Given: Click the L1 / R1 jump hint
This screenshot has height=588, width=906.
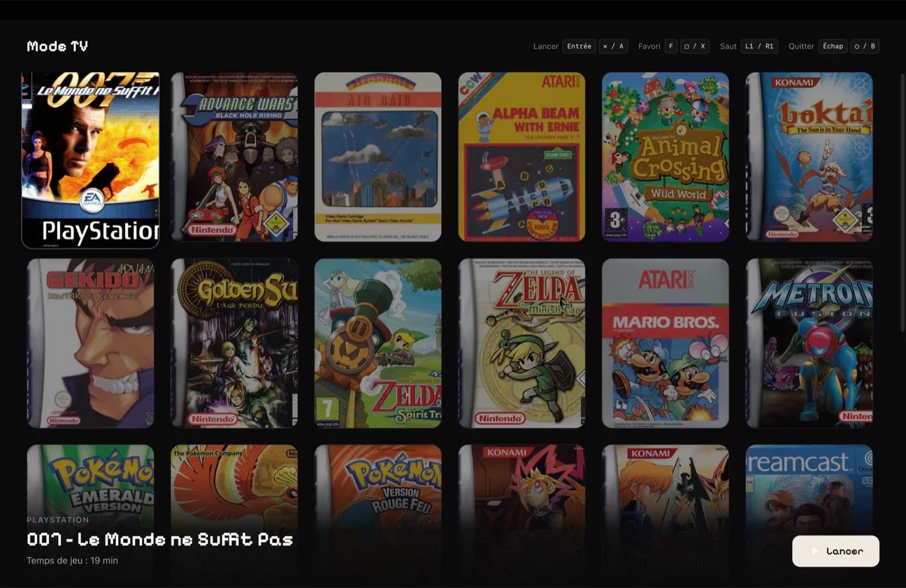Looking at the screenshot, I should [x=759, y=47].
